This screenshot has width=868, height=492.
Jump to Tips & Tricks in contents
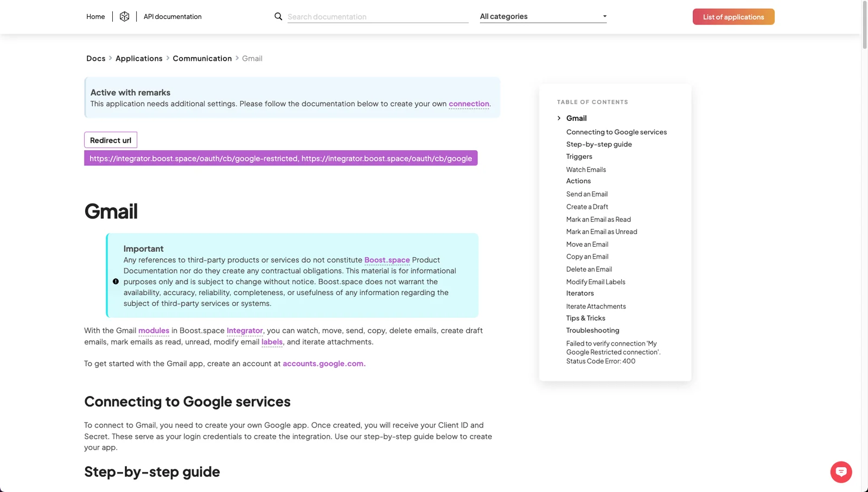click(586, 318)
